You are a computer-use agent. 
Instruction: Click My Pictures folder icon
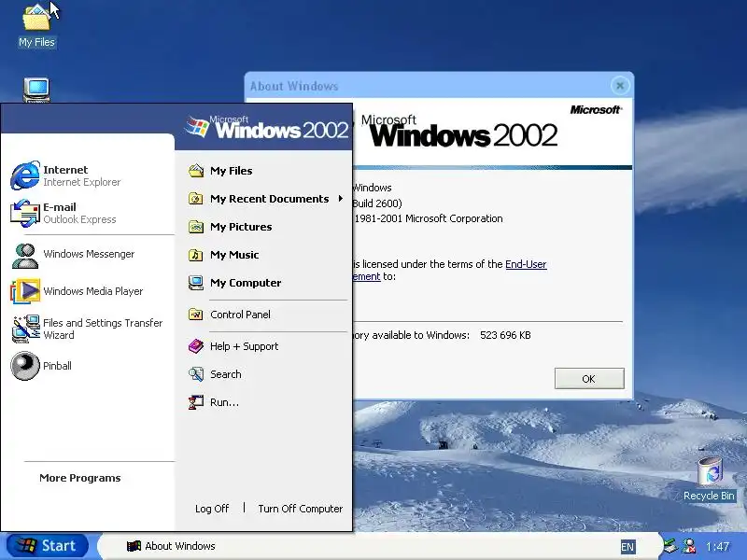click(x=196, y=227)
